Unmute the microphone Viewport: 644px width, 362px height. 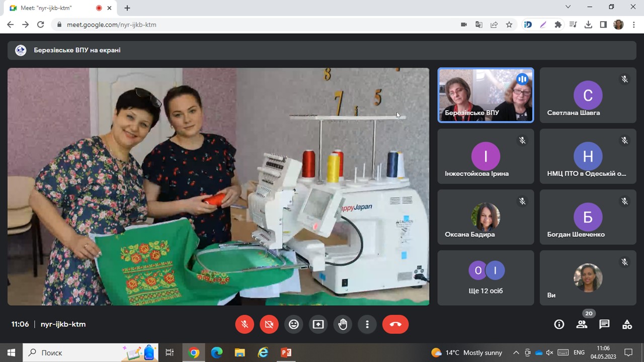tap(245, 324)
